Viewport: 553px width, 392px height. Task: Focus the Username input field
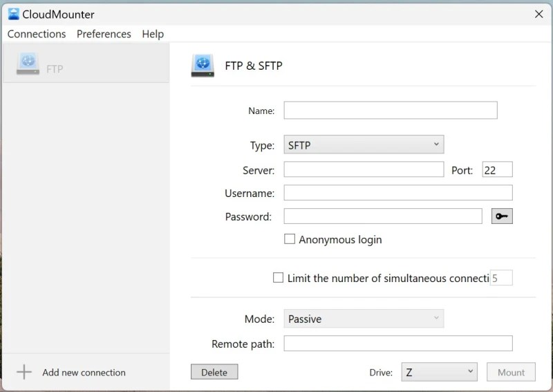pos(398,193)
